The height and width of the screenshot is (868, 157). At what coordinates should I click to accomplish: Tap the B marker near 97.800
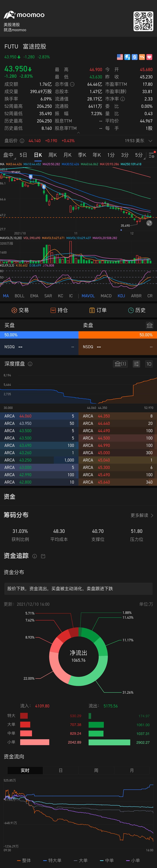pos(31,177)
